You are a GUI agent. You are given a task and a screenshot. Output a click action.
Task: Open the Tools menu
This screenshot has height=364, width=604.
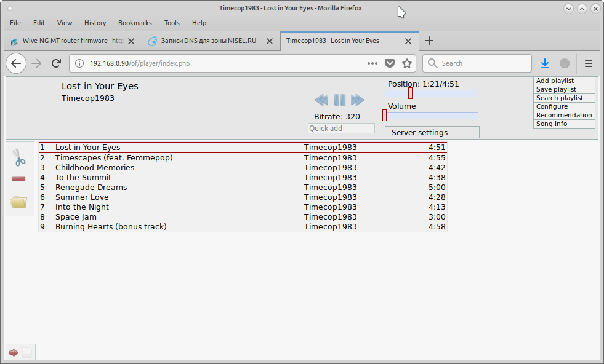tap(172, 23)
